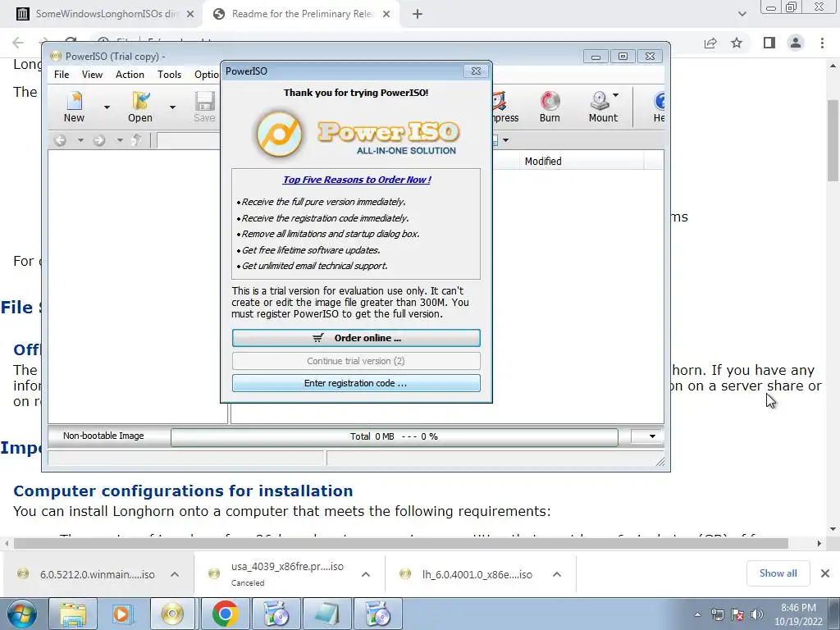Click the vertical scrollbar thumb of the page

[833, 140]
